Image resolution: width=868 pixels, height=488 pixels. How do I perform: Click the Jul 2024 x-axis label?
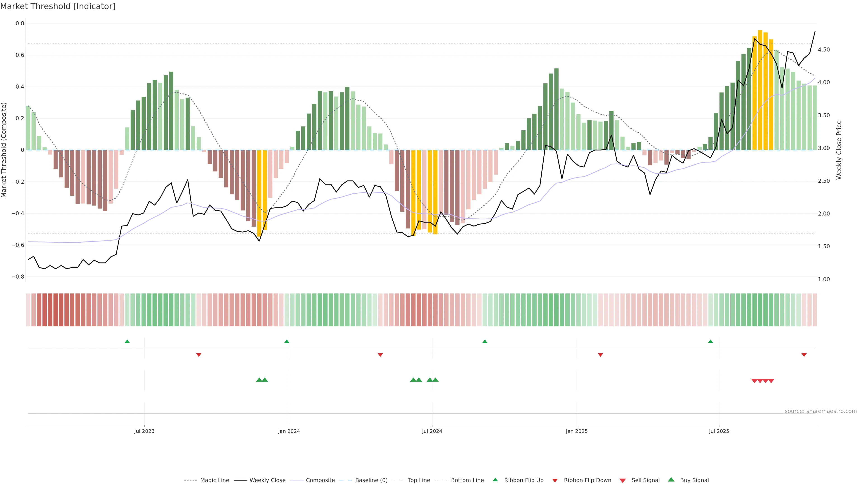click(x=432, y=431)
